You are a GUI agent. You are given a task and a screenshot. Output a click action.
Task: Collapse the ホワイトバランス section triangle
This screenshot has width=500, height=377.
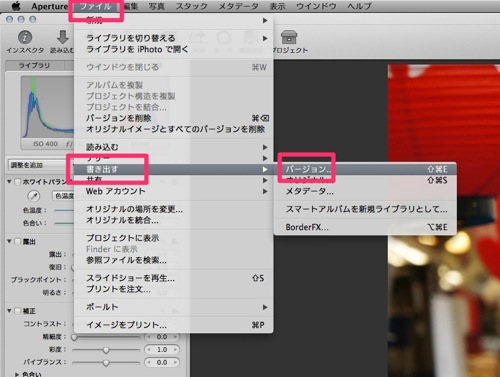click(9, 182)
